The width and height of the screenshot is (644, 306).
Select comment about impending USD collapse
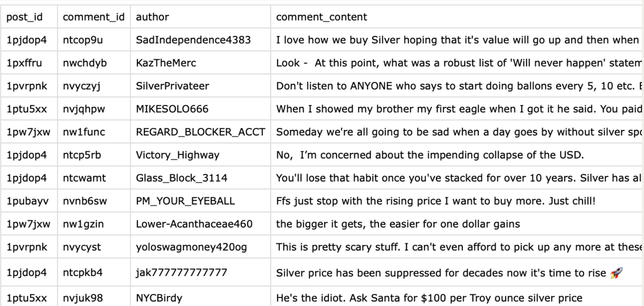click(430, 155)
